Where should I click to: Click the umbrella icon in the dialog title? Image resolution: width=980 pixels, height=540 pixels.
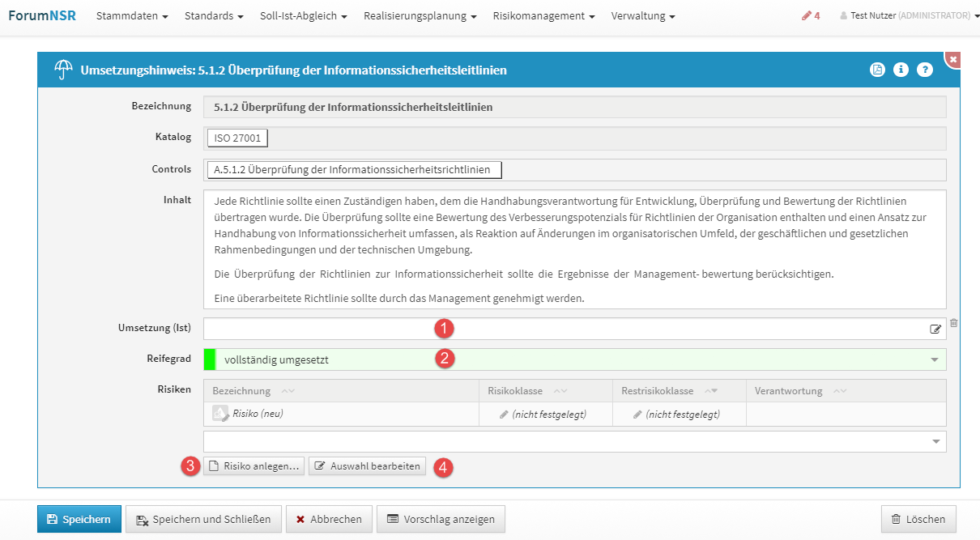pos(63,70)
